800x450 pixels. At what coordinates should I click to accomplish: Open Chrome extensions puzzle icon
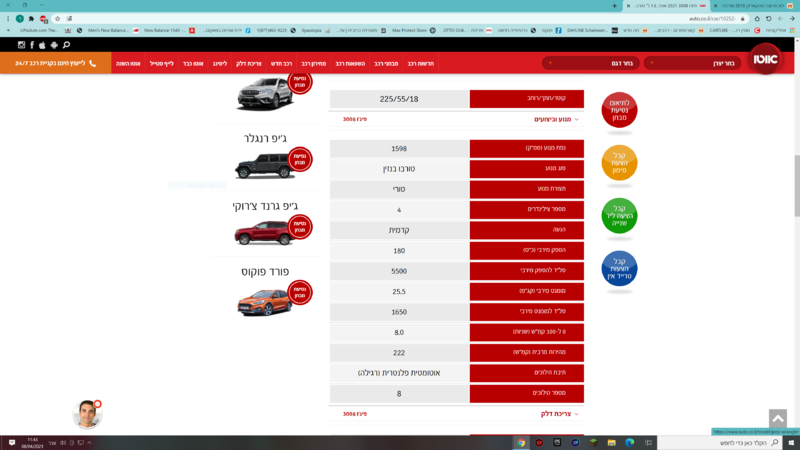click(x=31, y=18)
